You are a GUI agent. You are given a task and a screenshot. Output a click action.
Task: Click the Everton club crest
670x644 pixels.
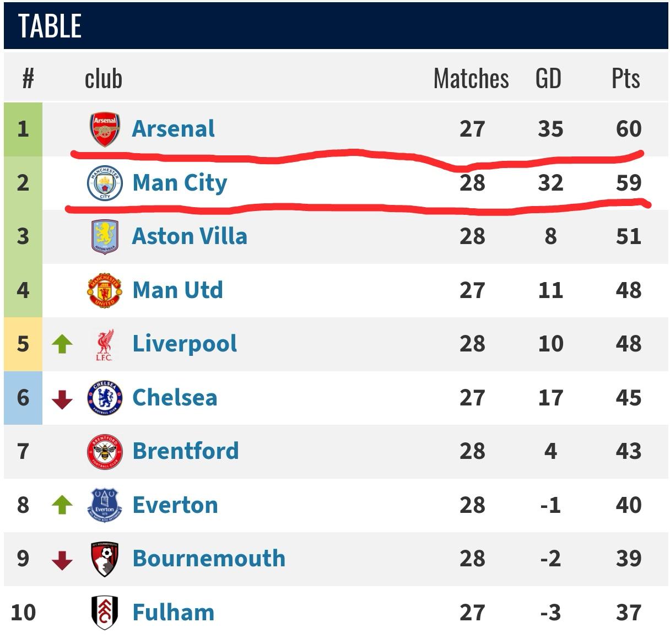tap(105, 505)
